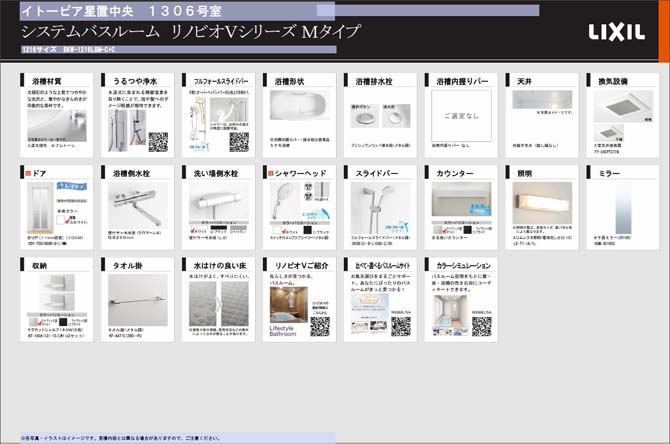670x444 pixels.
Task: Click the 浴槽排水栓 heading
Action: pyautogui.click(x=374, y=81)
